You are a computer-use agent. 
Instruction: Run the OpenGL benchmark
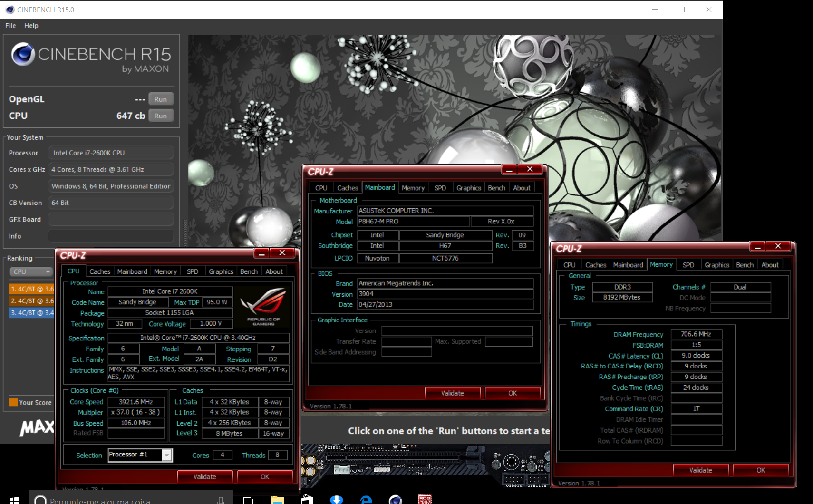[161, 99]
